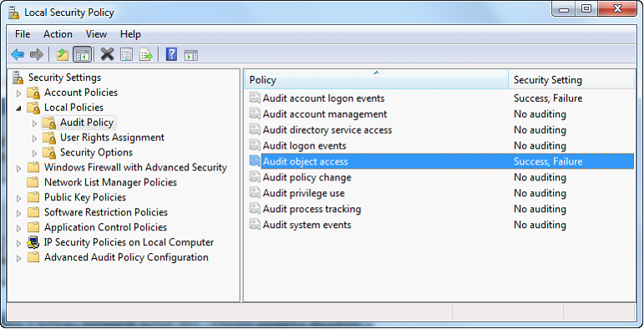Sort by the Security Setting column header
This screenshot has height=329, width=644.
pos(571,79)
